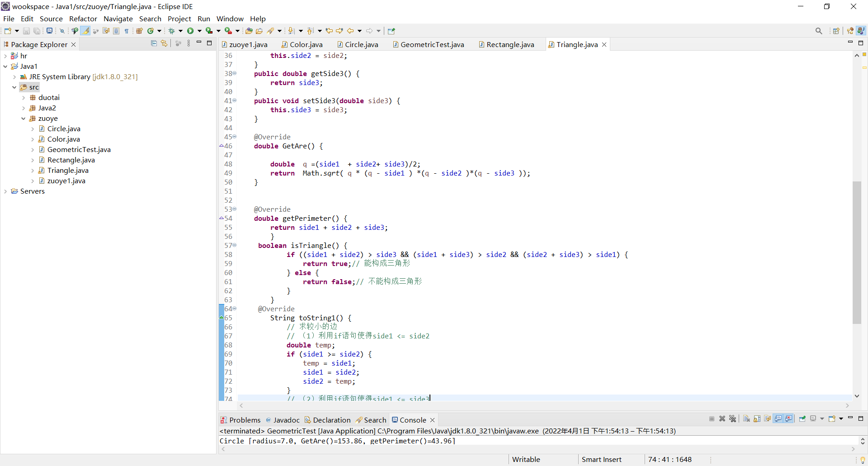Screen dimensions: 868x466
Task: Expand the hr project node
Action: coord(5,56)
